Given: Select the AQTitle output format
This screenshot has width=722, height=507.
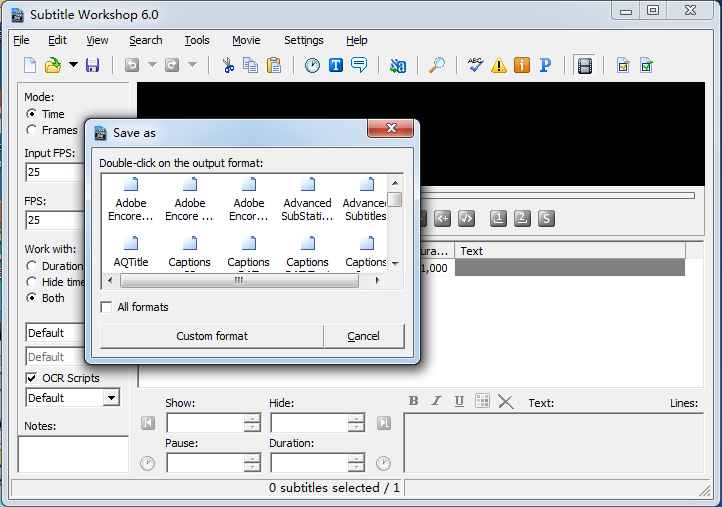Looking at the screenshot, I should click(131, 250).
